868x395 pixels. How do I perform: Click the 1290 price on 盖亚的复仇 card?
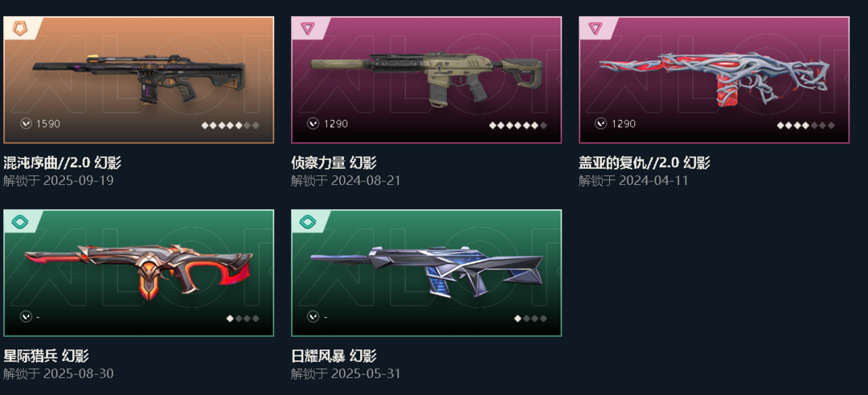(x=624, y=124)
